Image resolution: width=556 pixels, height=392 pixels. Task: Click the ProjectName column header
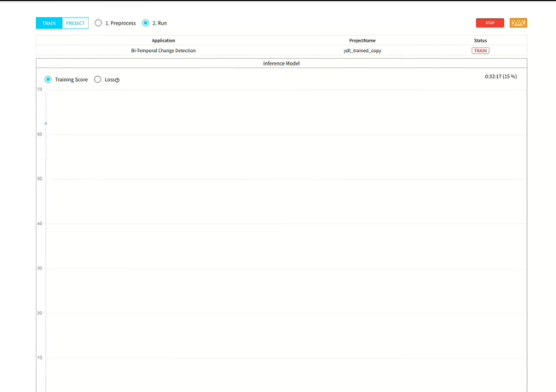(362, 40)
